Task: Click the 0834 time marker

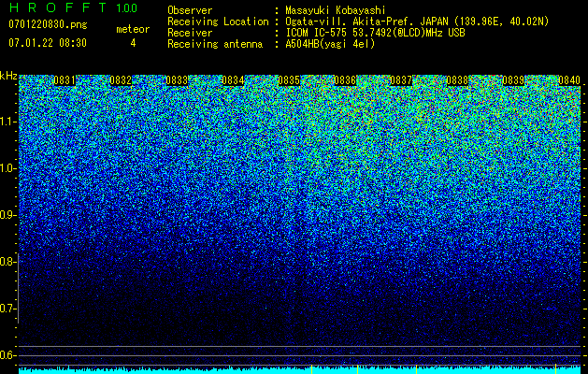Action: coord(233,80)
